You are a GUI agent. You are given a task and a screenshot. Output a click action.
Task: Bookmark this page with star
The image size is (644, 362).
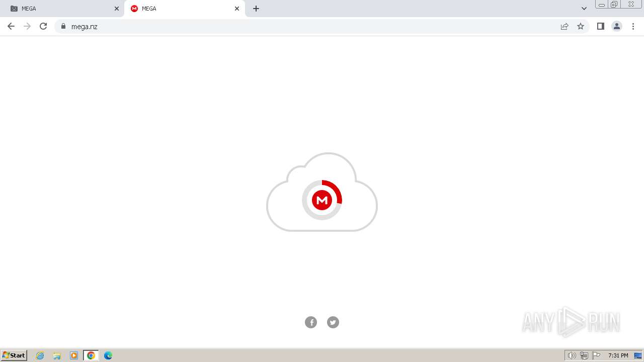click(581, 26)
